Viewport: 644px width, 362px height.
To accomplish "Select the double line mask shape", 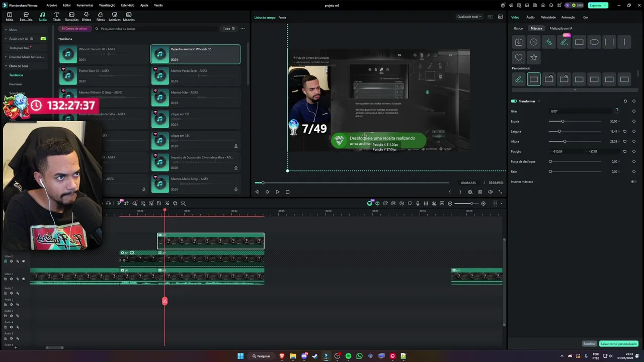I will [x=609, y=42].
